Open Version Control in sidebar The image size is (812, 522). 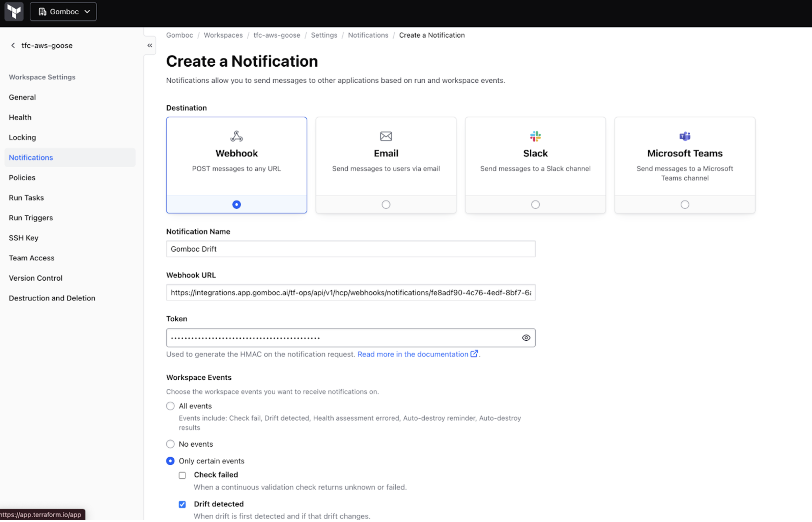(35, 278)
